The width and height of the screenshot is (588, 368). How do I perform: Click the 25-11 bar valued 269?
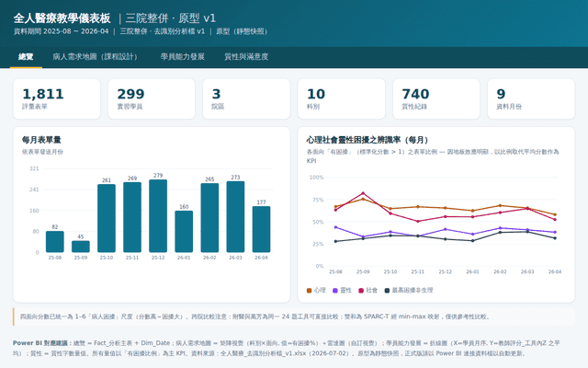pyautogui.click(x=132, y=217)
